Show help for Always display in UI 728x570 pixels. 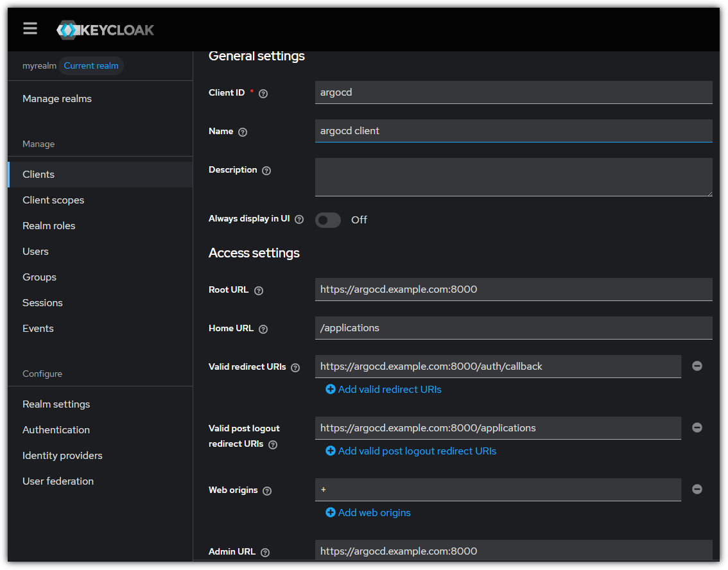(x=299, y=220)
